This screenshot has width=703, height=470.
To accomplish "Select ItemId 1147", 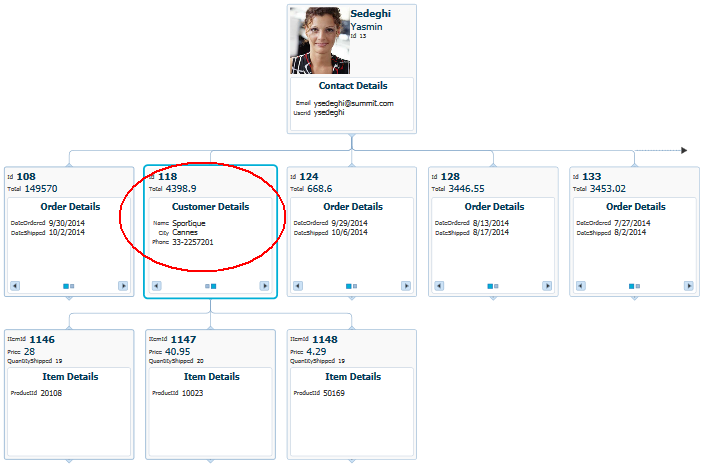I will coord(183,339).
